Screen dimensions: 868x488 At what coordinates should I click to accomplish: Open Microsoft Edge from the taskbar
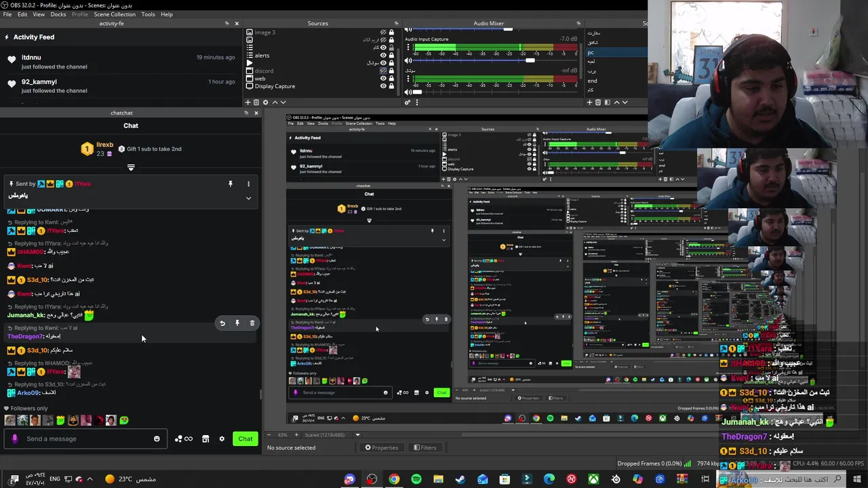[x=549, y=479]
